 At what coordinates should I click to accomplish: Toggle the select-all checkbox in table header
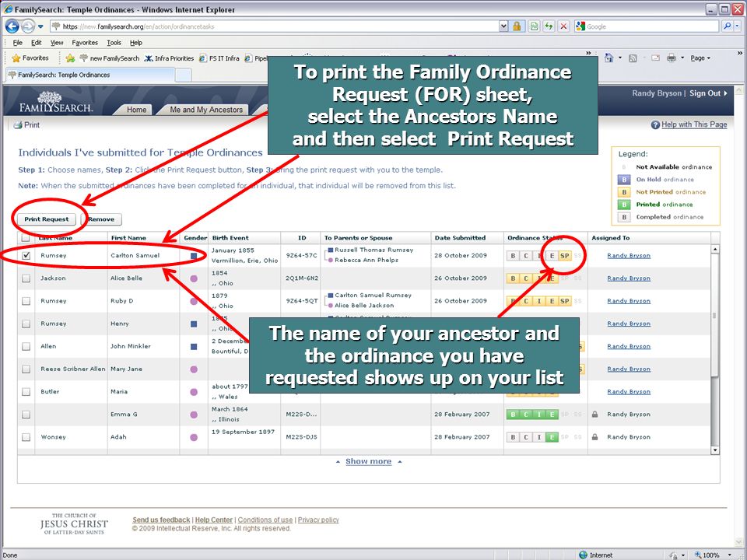26,238
